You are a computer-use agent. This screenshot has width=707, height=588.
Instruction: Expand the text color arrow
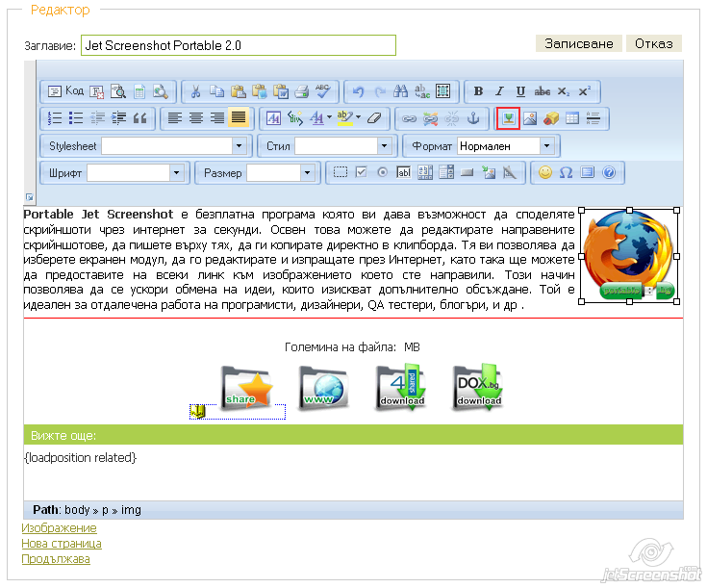(329, 117)
